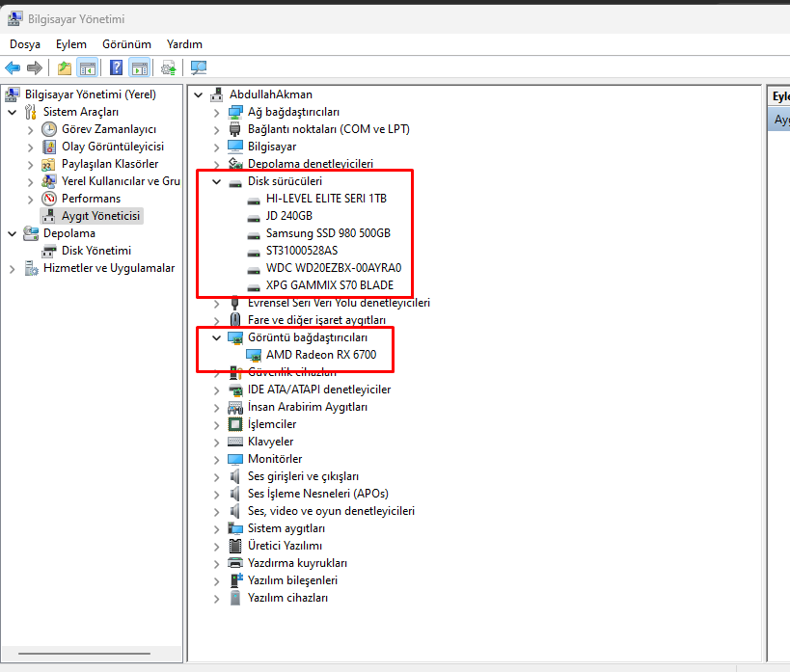Select the WDC WD20EZBX-00AYRA0 disk
This screenshot has height=672, width=790.
click(x=334, y=268)
